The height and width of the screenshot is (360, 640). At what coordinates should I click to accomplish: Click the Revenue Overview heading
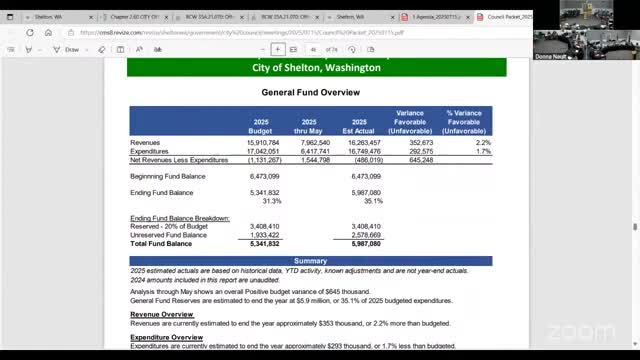point(162,315)
